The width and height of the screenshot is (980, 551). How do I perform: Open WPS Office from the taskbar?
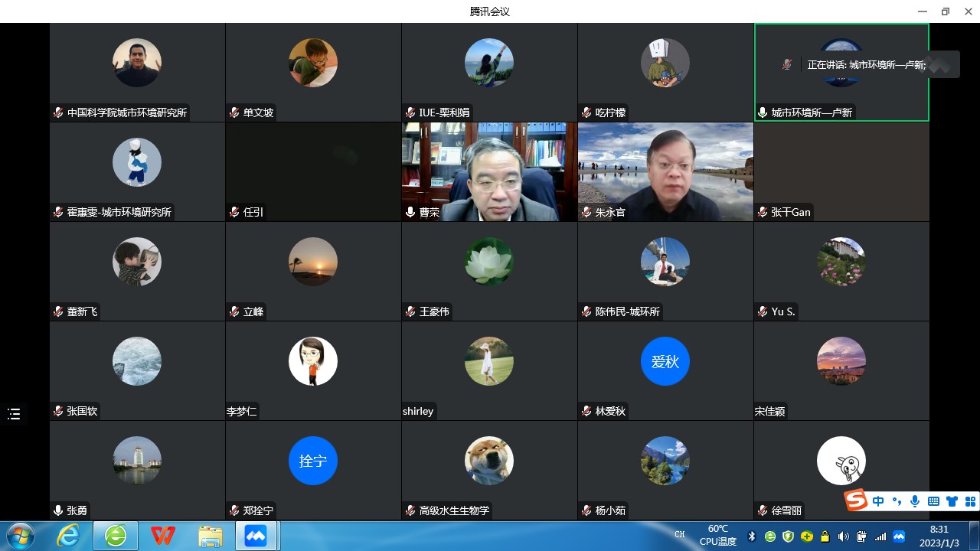pos(163,536)
